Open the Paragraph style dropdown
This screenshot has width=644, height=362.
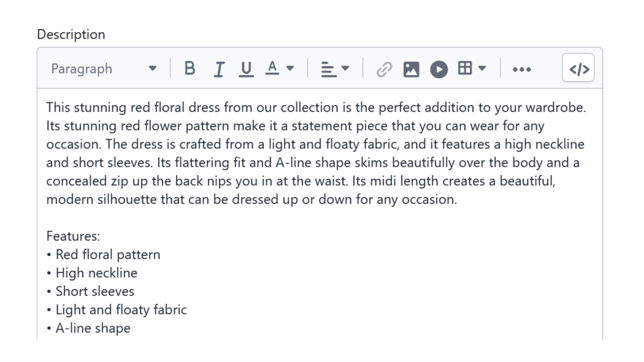pos(104,69)
